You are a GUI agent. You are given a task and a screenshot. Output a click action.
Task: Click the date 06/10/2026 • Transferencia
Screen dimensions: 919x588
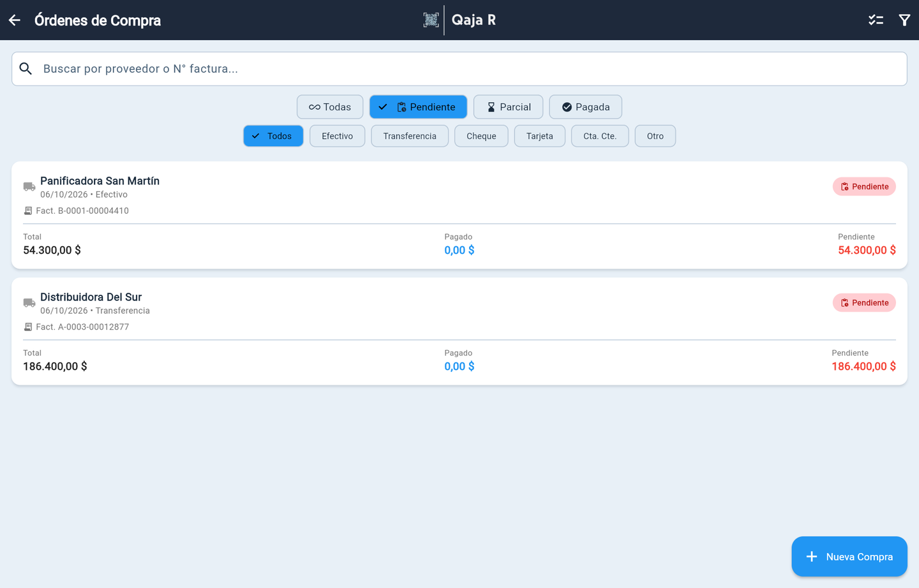(x=95, y=311)
